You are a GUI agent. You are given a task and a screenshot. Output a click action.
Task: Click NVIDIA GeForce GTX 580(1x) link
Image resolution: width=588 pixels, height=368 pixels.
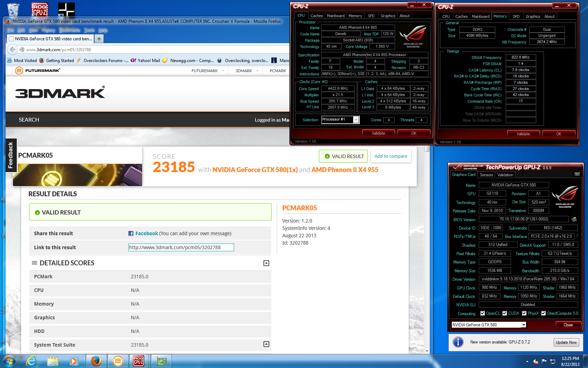pos(255,170)
